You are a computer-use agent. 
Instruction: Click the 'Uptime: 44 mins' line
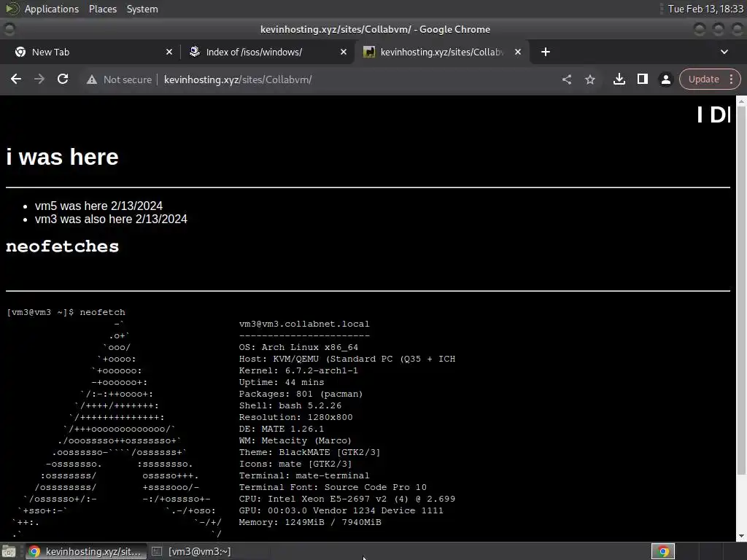(x=281, y=382)
